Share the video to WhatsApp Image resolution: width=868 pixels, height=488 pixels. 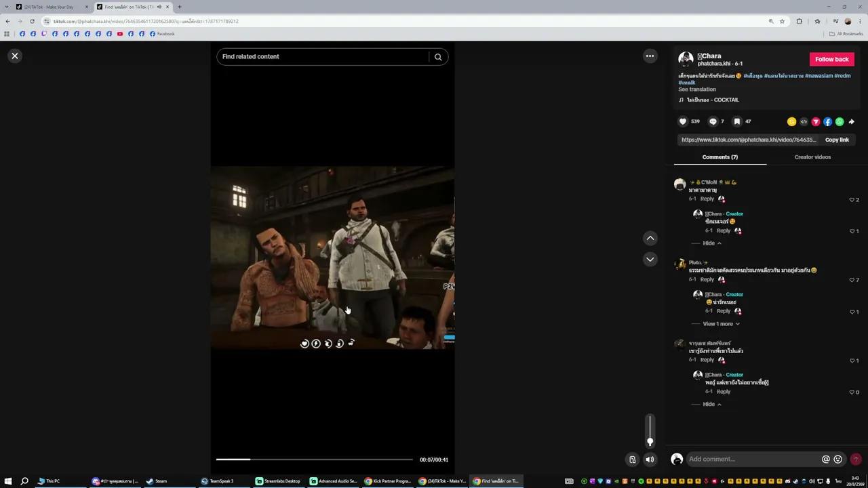click(840, 122)
